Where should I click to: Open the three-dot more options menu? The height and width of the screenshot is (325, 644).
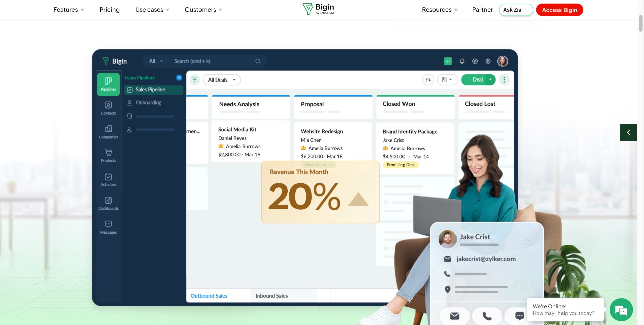pos(504,80)
